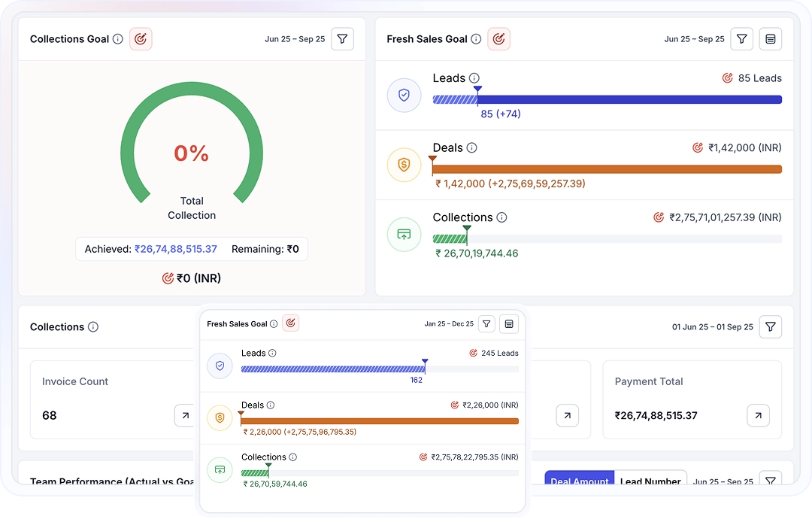Select the Deal Amount tab
The image size is (812, 519).
point(579,481)
